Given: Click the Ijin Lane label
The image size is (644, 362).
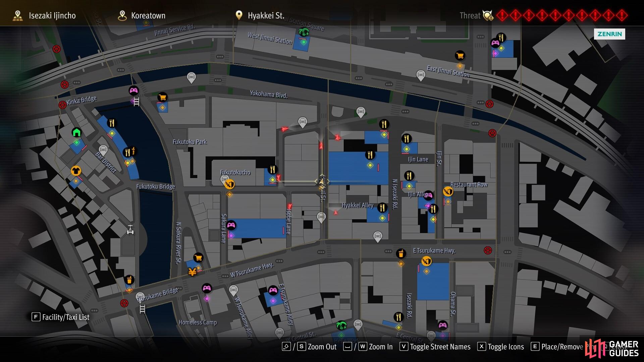Looking at the screenshot, I should (x=418, y=160).
